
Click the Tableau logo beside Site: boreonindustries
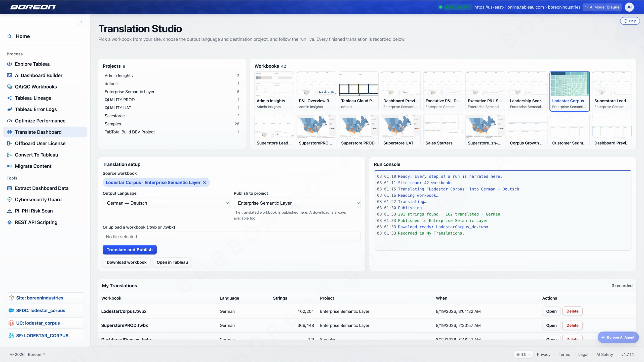[11, 298]
